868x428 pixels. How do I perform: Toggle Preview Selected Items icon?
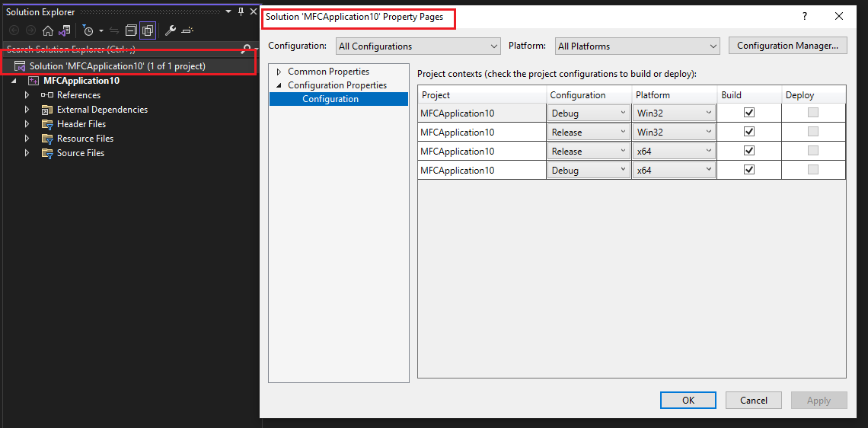[x=187, y=30]
